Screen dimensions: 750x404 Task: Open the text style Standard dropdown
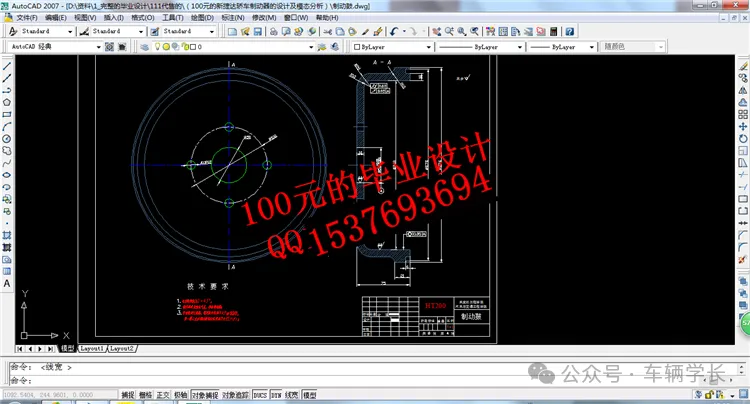pos(70,32)
